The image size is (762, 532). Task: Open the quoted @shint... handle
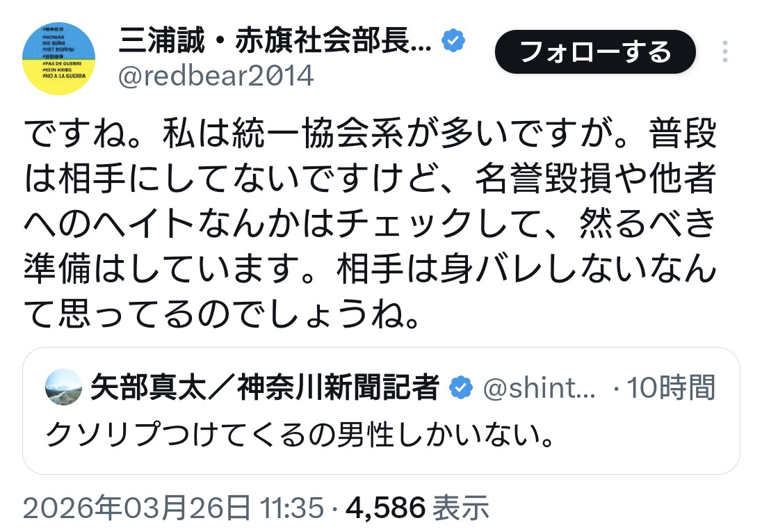(x=539, y=388)
